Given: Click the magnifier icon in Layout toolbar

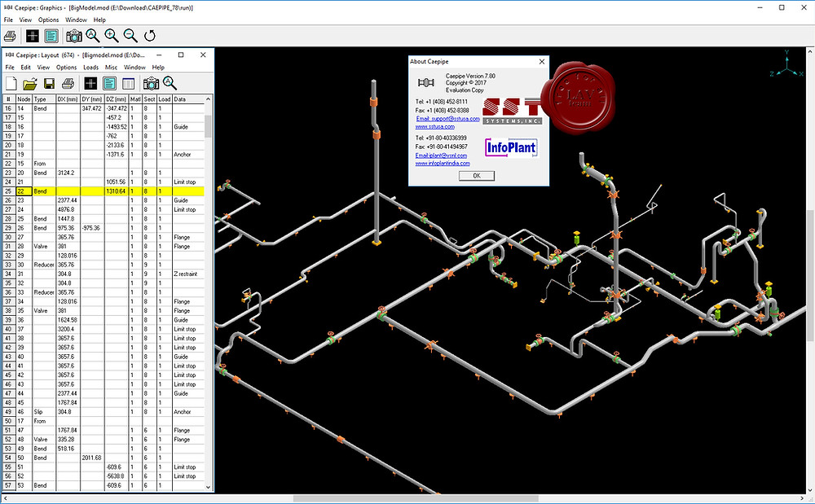Looking at the screenshot, I should click(170, 82).
